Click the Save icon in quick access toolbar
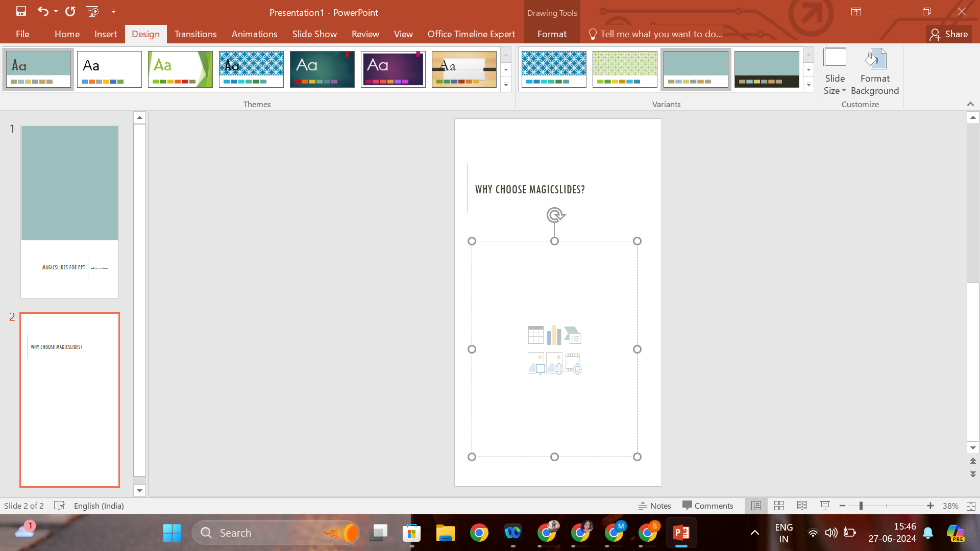Viewport: 980px width, 551px height. point(21,11)
